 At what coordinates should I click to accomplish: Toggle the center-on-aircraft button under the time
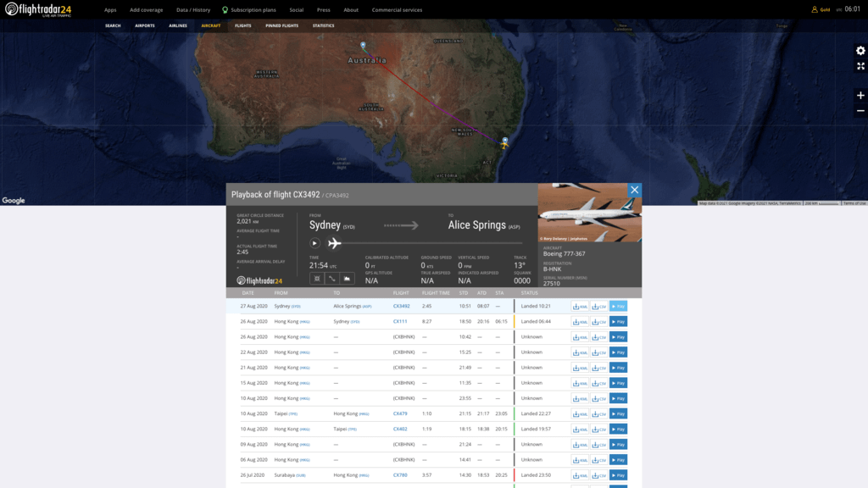[317, 278]
